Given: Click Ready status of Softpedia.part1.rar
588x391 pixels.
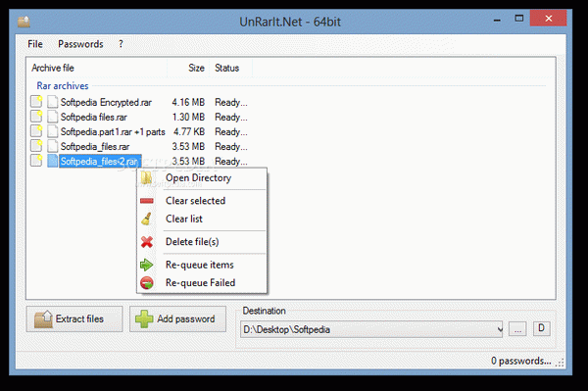Looking at the screenshot, I should pos(231,132).
